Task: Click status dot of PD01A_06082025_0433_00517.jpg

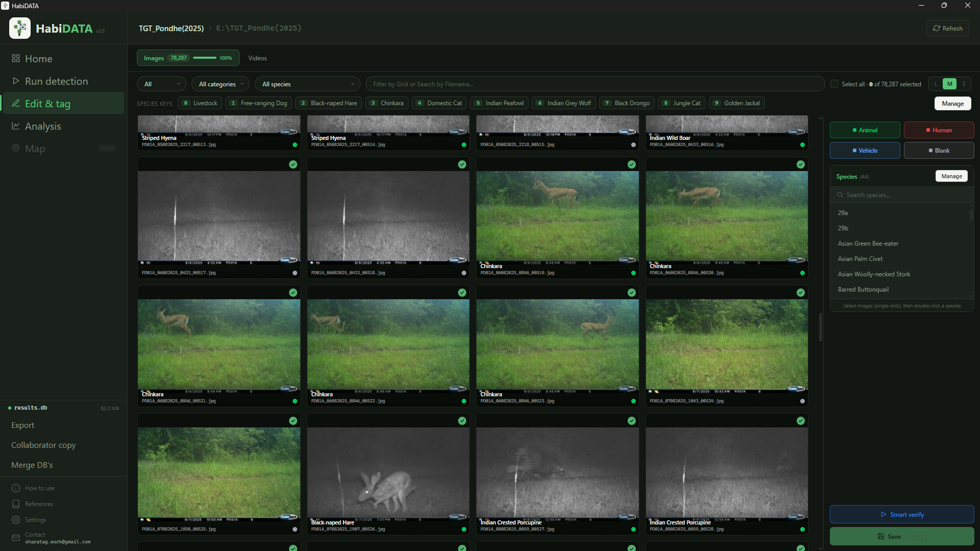Action: click(295, 273)
